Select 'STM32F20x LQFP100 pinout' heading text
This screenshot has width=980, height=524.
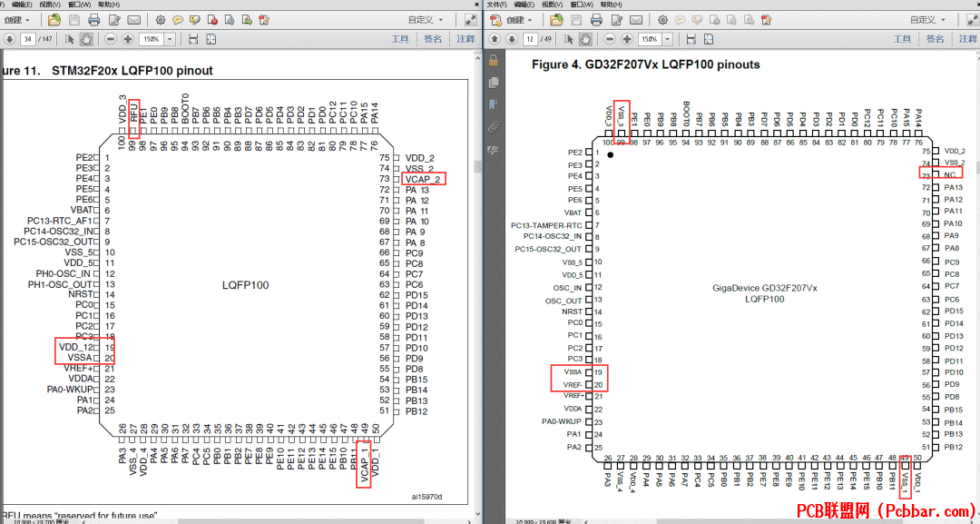tap(132, 71)
